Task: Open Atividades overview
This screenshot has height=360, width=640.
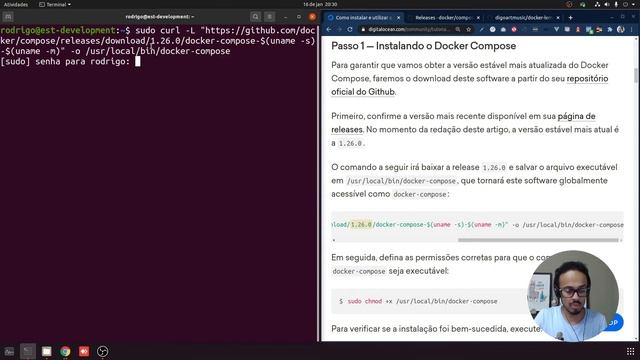Action: [x=16, y=4]
